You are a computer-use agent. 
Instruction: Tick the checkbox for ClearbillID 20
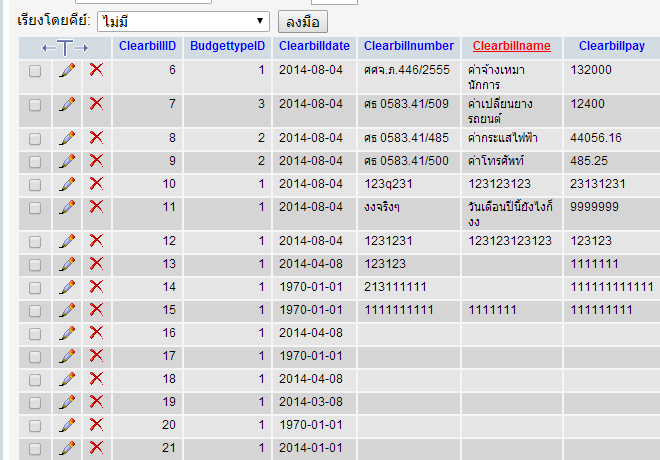[x=35, y=426]
